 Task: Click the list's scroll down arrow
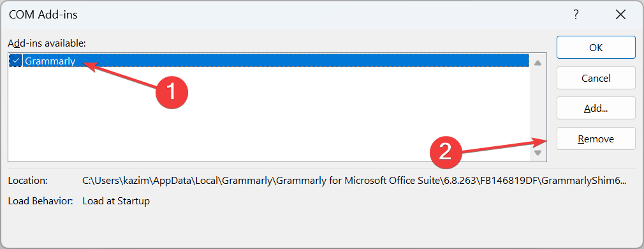pos(538,153)
